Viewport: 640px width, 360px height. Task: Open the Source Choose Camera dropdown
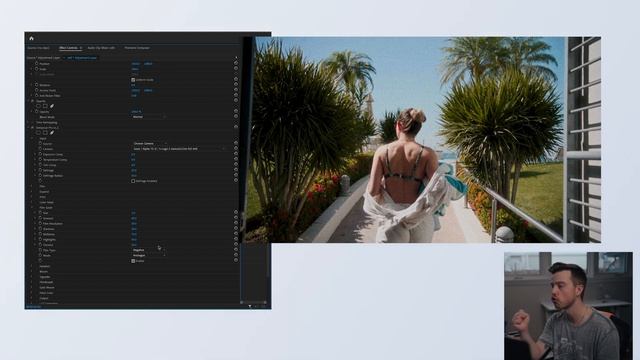coord(150,144)
